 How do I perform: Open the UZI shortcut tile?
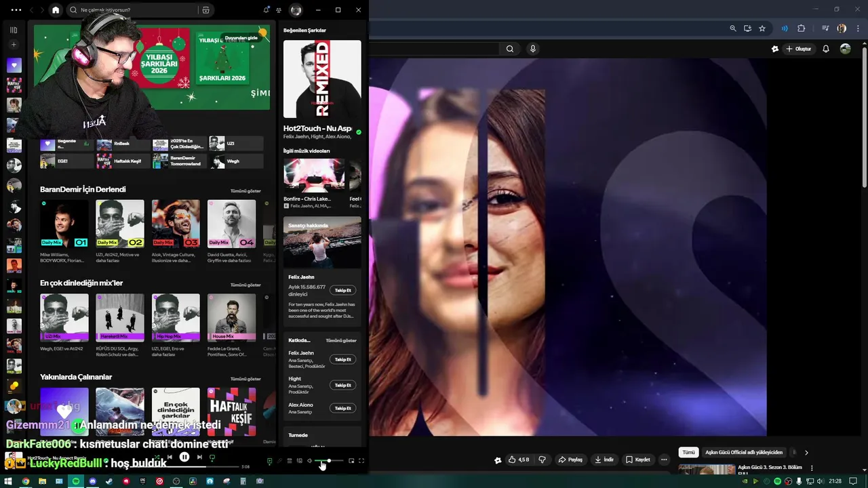tap(236, 144)
